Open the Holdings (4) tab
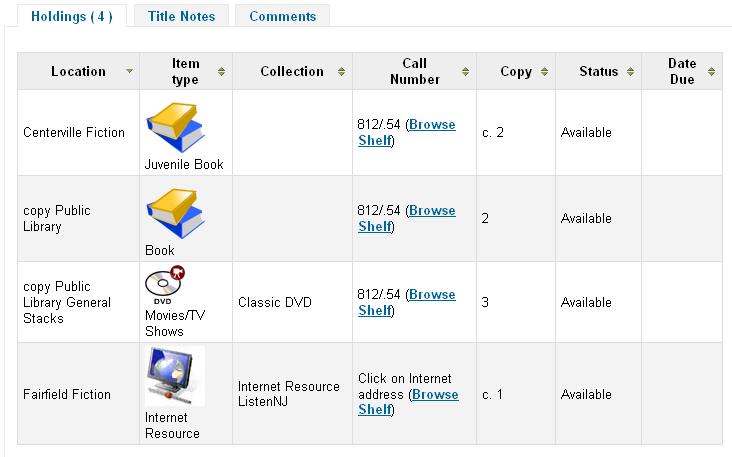 [72, 16]
